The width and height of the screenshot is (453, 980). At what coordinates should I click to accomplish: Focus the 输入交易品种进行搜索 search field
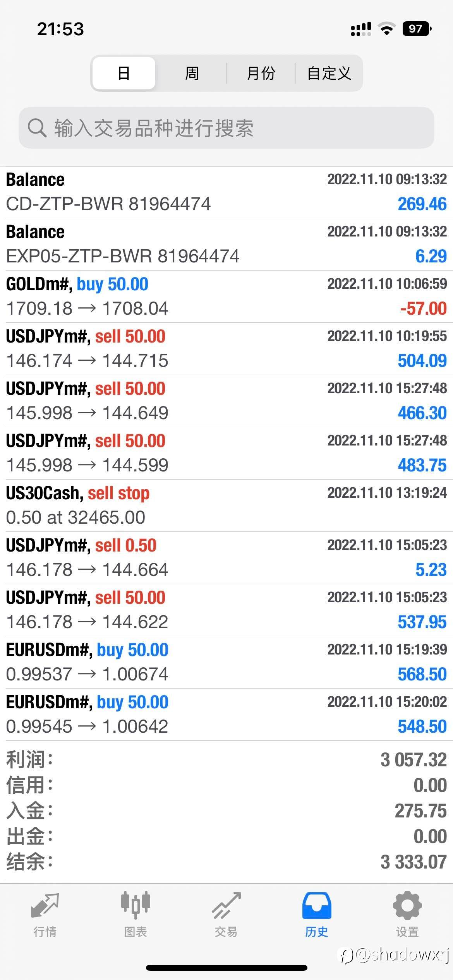pos(226,128)
